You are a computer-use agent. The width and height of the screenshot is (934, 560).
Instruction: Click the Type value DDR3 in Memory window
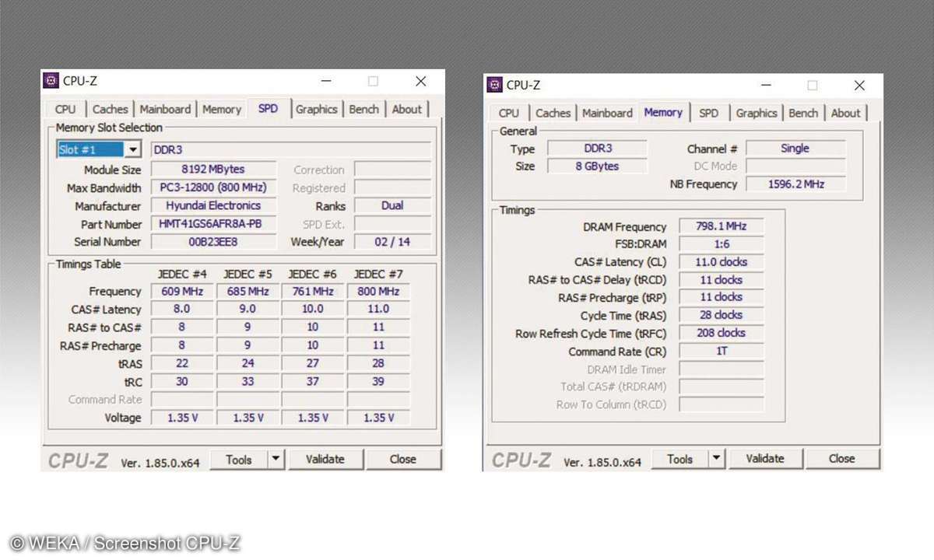tap(597, 148)
